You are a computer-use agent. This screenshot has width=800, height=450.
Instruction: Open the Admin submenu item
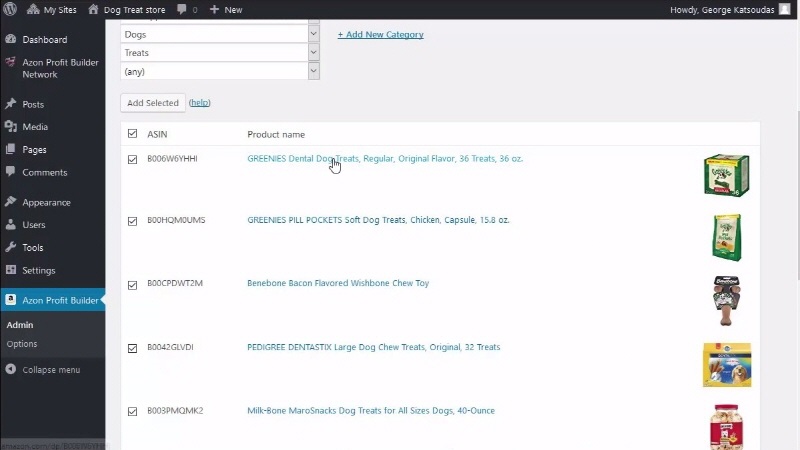click(x=20, y=325)
